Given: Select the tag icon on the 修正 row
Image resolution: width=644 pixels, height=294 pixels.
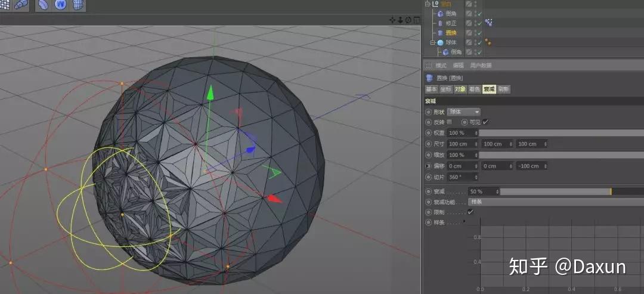Looking at the screenshot, I should [488, 23].
